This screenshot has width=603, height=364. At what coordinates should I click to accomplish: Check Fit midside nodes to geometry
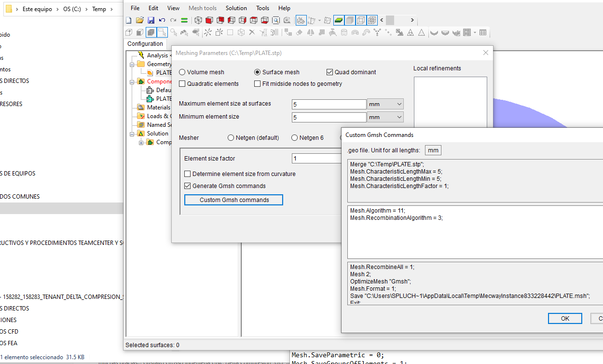257,83
